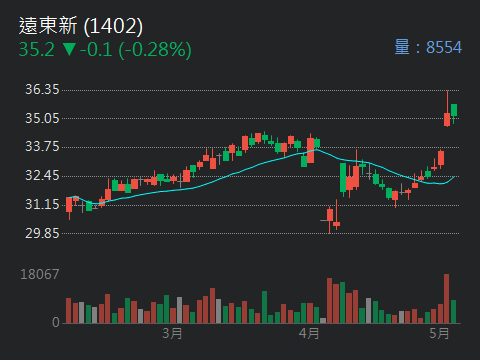The image size is (480, 360).
Task: Click the 4月 date axis label
Action: pos(309,333)
